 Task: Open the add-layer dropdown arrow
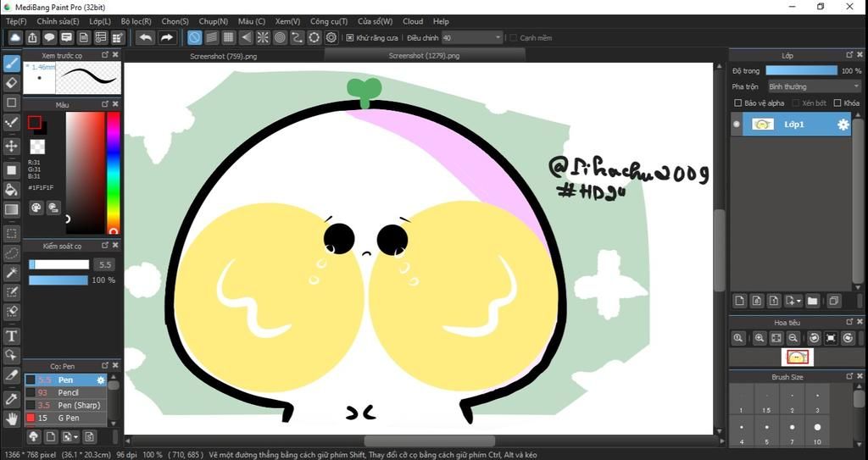[x=799, y=301]
